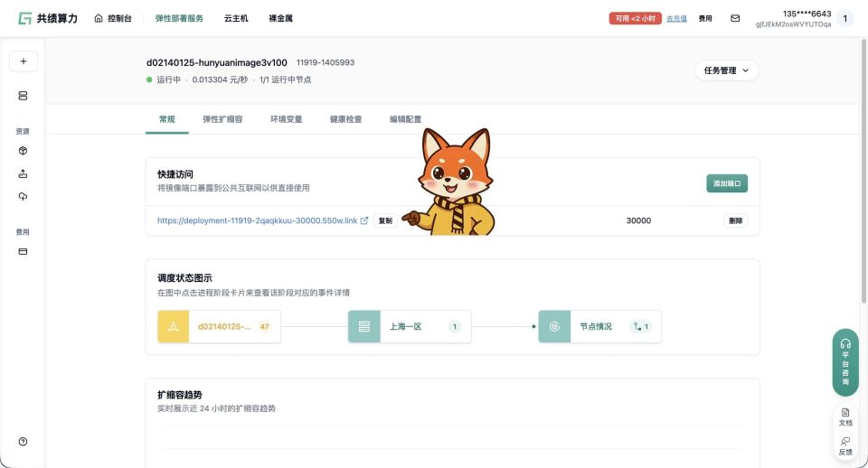Open the 云主机 menu item
The width and height of the screenshot is (868, 468).
point(236,18)
